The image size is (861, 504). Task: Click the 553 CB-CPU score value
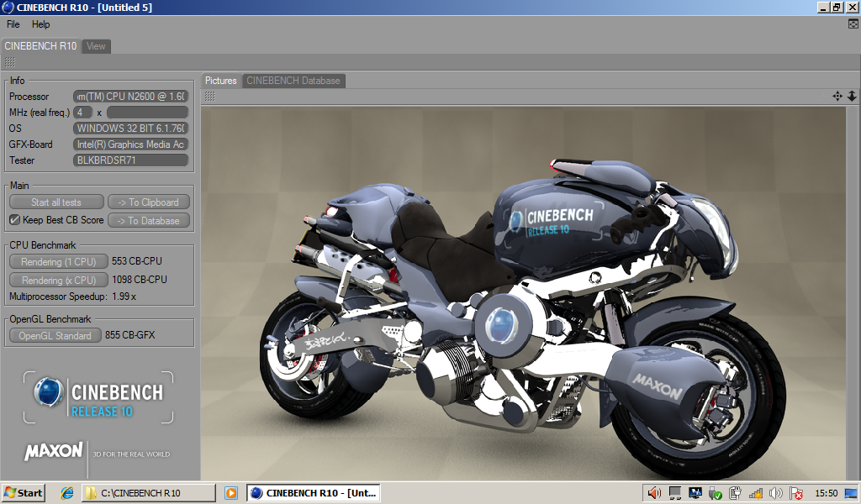click(137, 261)
